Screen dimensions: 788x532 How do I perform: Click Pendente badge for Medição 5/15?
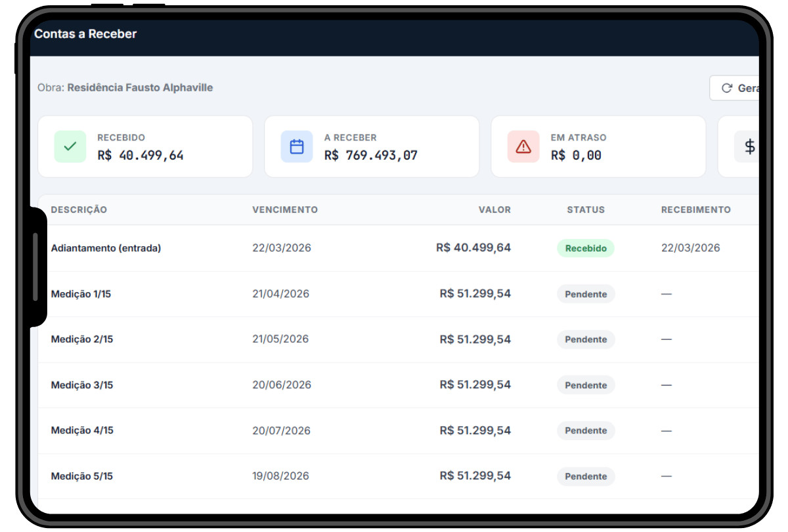(x=586, y=476)
